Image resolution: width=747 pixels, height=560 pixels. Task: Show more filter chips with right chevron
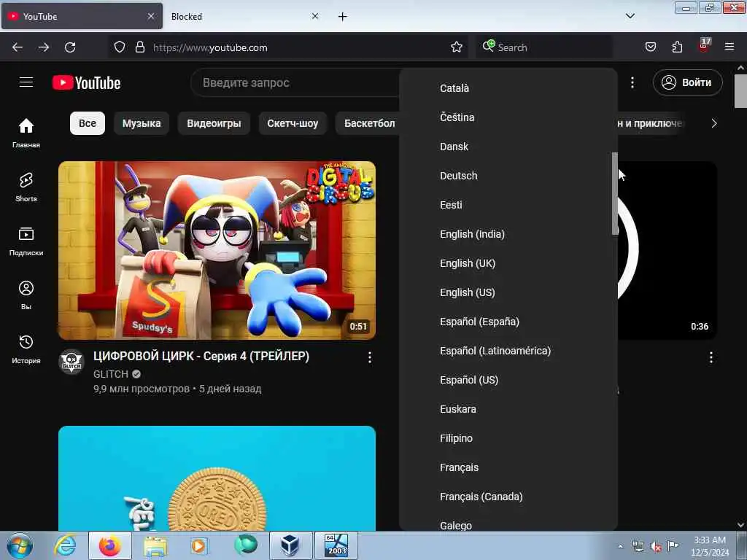coord(713,123)
